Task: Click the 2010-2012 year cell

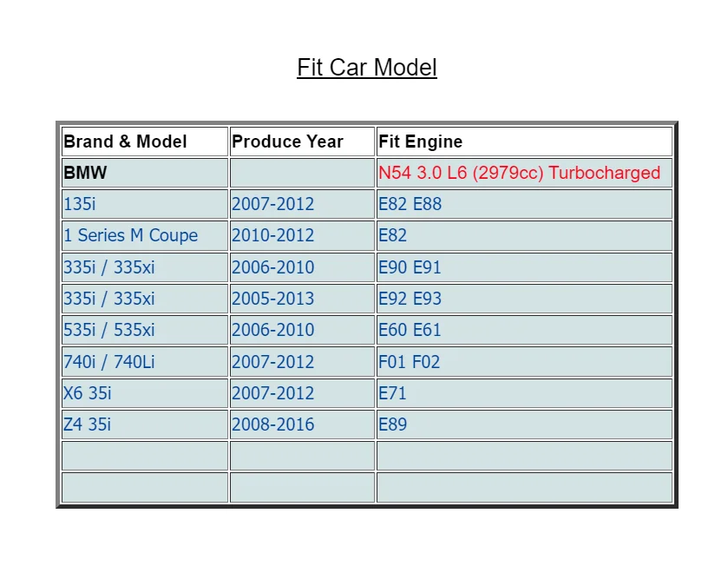Action: pyautogui.click(x=272, y=235)
